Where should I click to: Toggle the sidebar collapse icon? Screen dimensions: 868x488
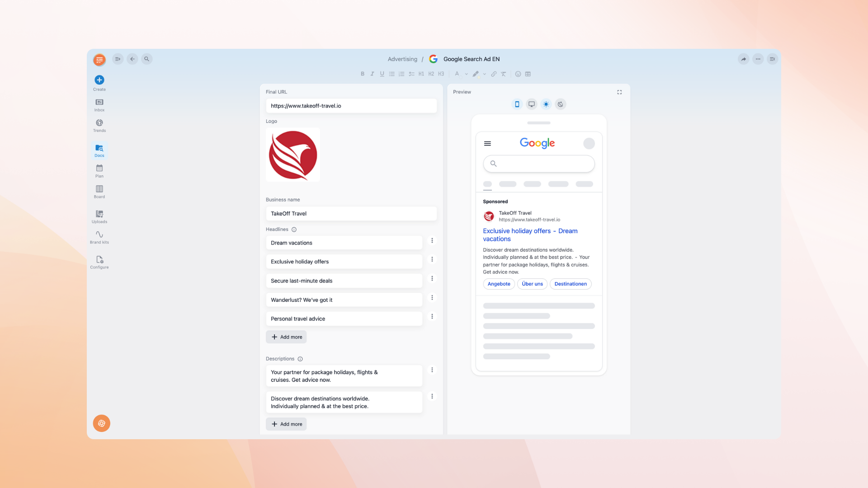(x=118, y=59)
